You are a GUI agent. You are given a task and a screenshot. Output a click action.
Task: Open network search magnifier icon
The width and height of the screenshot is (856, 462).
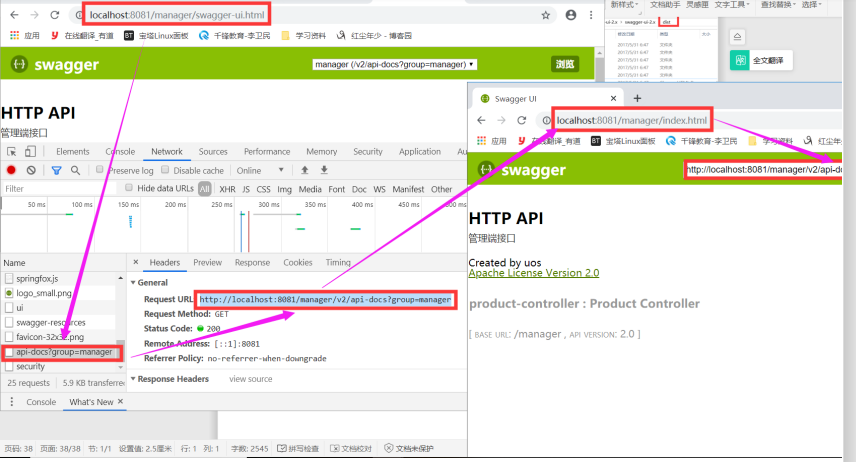(75, 170)
